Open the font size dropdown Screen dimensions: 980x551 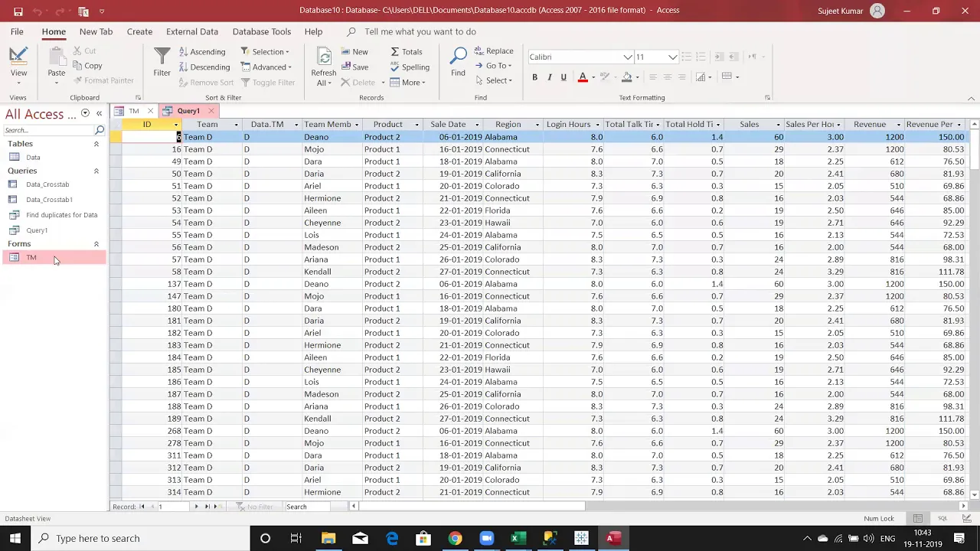pyautogui.click(x=672, y=57)
